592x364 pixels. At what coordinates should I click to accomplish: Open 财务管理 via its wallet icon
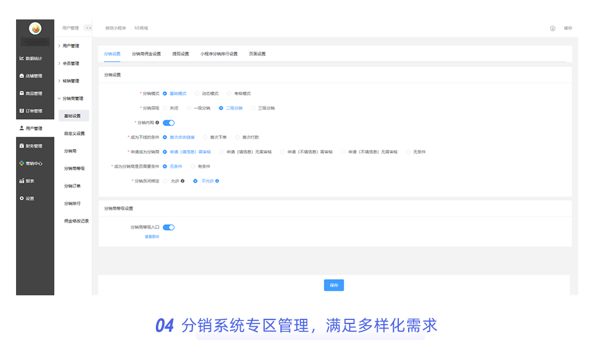(22, 146)
